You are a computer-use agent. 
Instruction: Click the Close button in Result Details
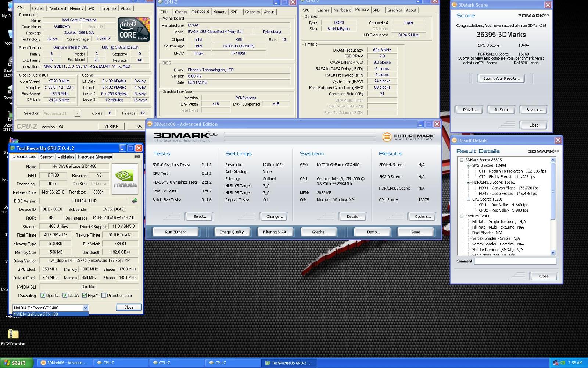(544, 276)
